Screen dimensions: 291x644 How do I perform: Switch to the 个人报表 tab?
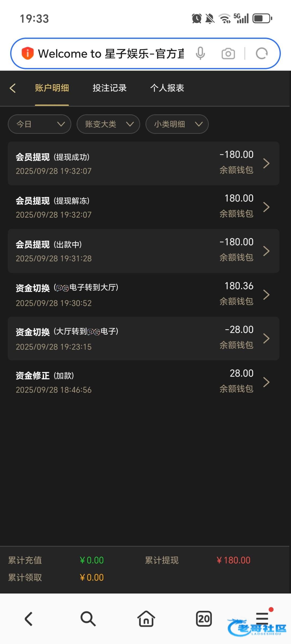point(167,88)
